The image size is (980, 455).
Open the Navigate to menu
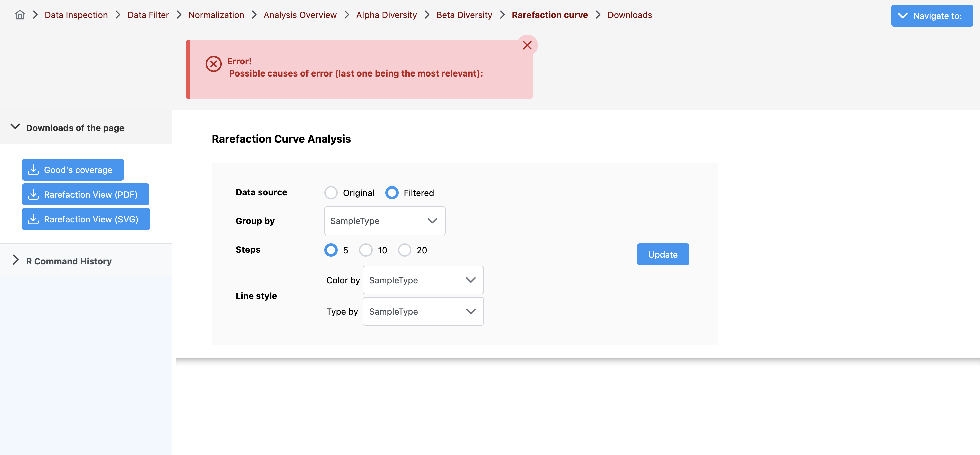tap(931, 16)
